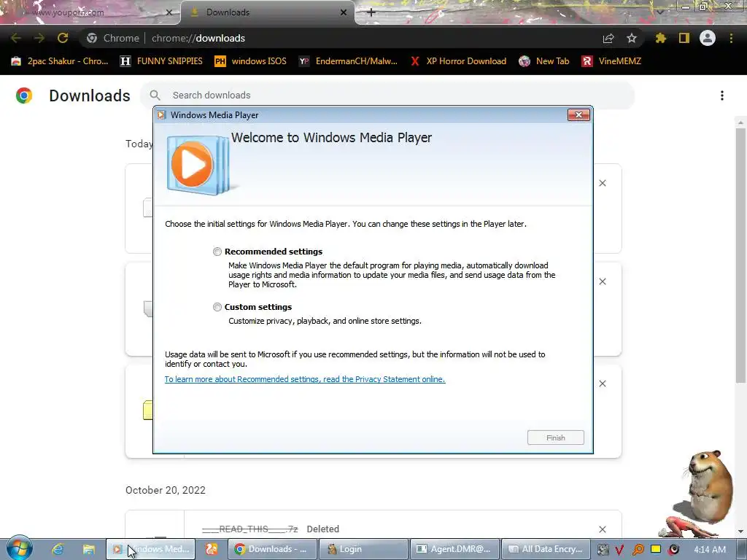Open the All Data Encry... taskbar window
This screenshot has width=747, height=560.
[x=546, y=549]
